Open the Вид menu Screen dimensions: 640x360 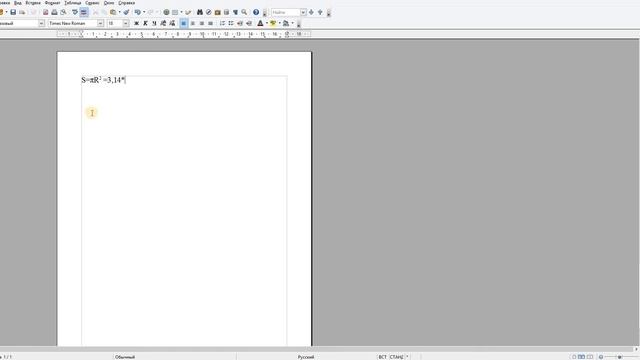click(x=18, y=3)
